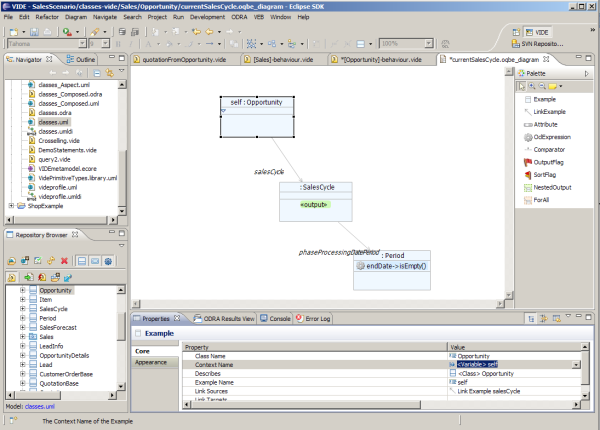The height and width of the screenshot is (430, 600).
Task: Select the Appearance properties section
Action: coord(155,362)
